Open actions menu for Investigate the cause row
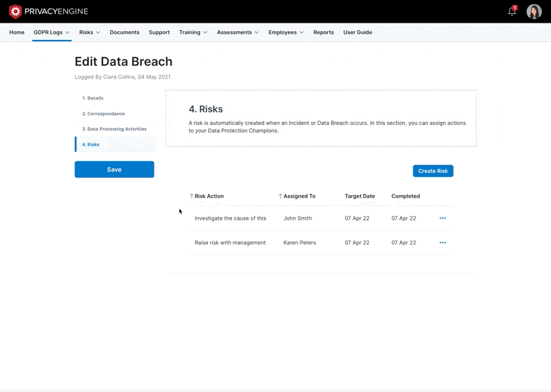This screenshot has height=392, width=551. (x=442, y=218)
